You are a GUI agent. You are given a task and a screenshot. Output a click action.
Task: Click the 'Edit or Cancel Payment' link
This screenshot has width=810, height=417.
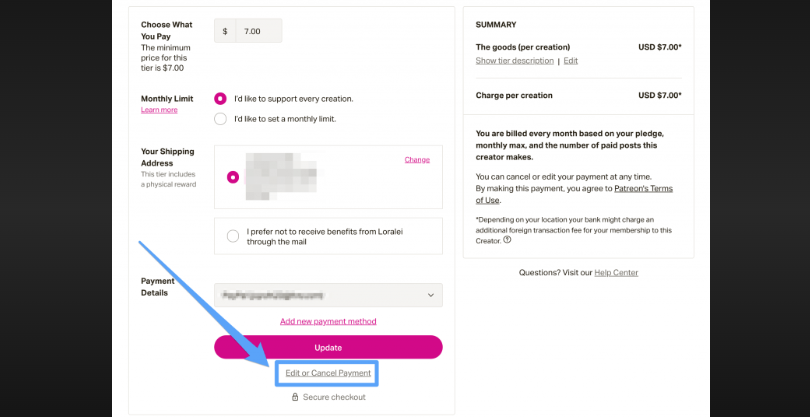(x=328, y=373)
